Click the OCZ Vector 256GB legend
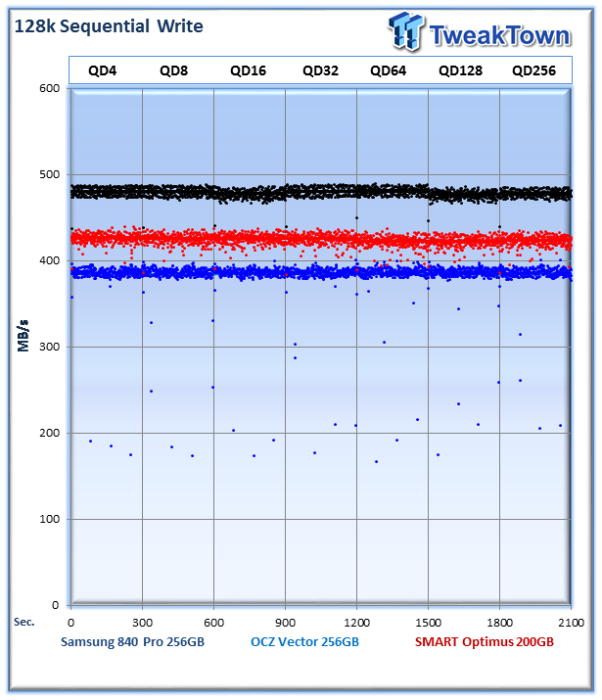The height and width of the screenshot is (700, 602). pyautogui.click(x=304, y=642)
